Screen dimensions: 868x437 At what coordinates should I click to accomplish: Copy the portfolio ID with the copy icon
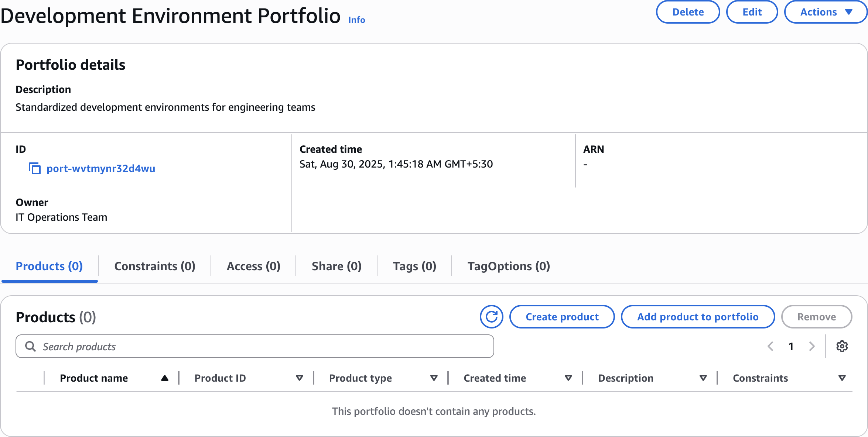pos(35,169)
